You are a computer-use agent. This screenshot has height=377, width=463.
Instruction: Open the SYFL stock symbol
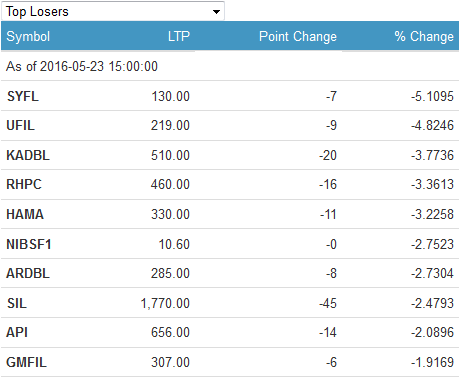pyautogui.click(x=23, y=96)
